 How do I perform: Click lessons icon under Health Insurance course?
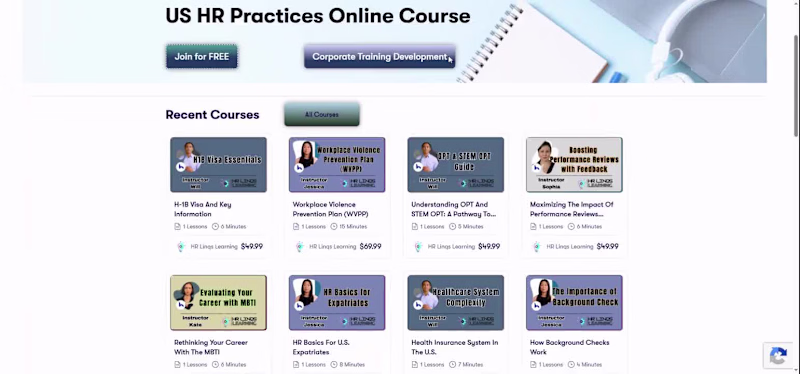click(414, 365)
